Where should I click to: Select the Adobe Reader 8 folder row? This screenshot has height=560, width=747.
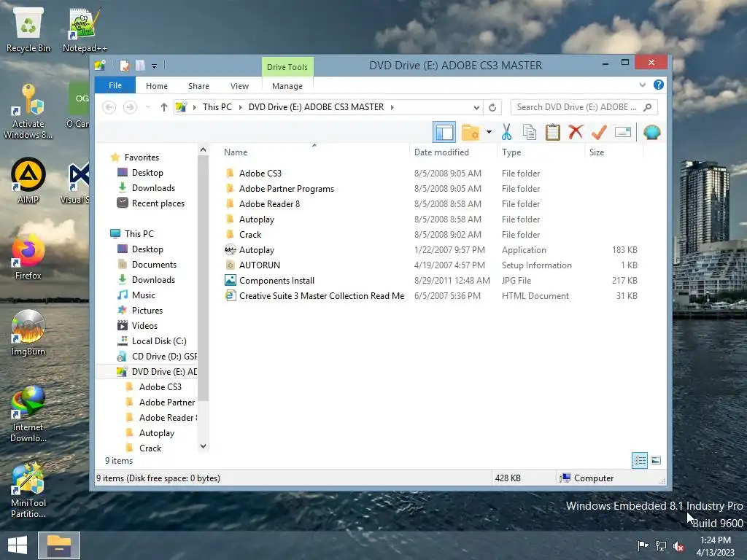point(269,204)
